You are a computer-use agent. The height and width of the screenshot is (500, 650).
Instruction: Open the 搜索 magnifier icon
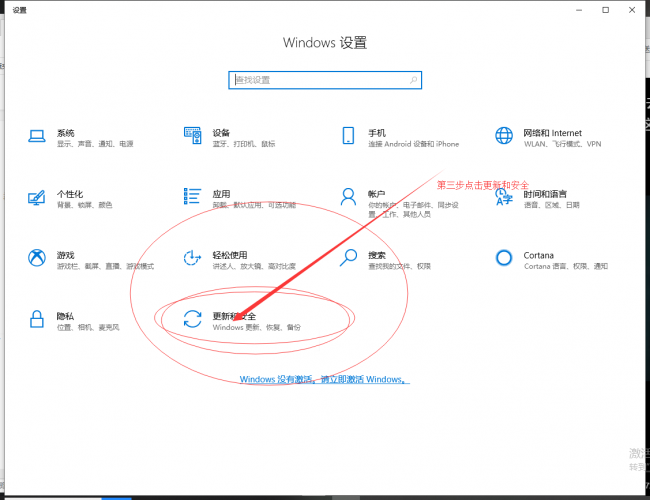click(348, 258)
